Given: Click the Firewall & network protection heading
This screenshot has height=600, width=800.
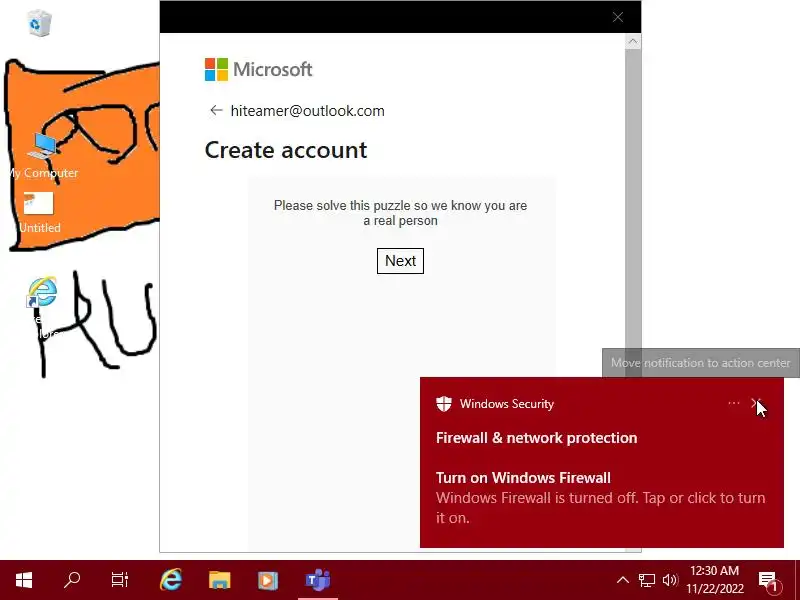Looking at the screenshot, I should pyautogui.click(x=536, y=438).
